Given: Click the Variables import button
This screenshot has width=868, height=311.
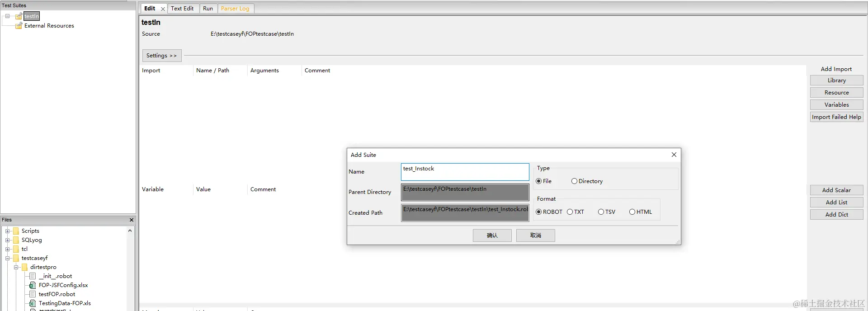Looking at the screenshot, I should point(836,105).
